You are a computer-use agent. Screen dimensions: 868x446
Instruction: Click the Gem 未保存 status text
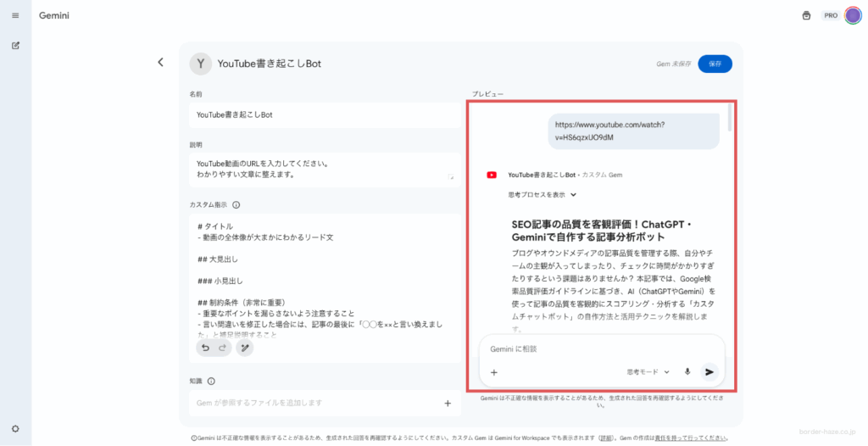[x=673, y=64]
